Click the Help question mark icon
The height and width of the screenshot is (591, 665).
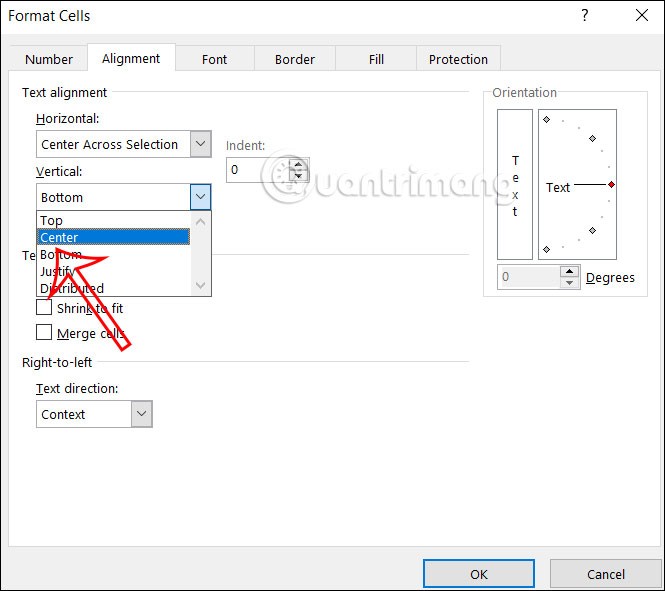pyautogui.click(x=584, y=16)
